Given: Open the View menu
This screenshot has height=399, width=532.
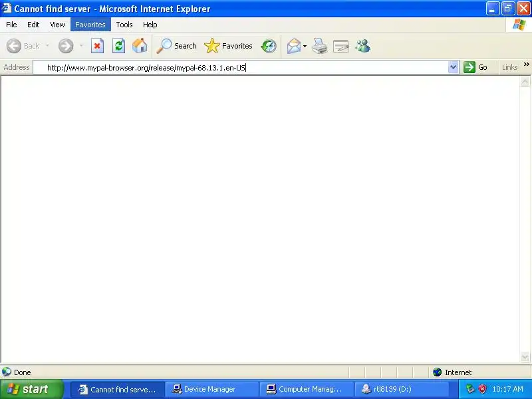Looking at the screenshot, I should point(57,25).
